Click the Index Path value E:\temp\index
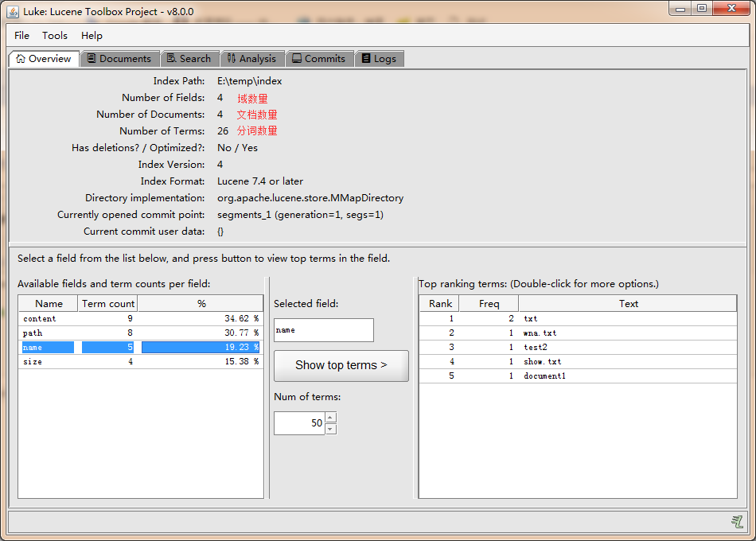The height and width of the screenshot is (541, 756). pos(249,81)
